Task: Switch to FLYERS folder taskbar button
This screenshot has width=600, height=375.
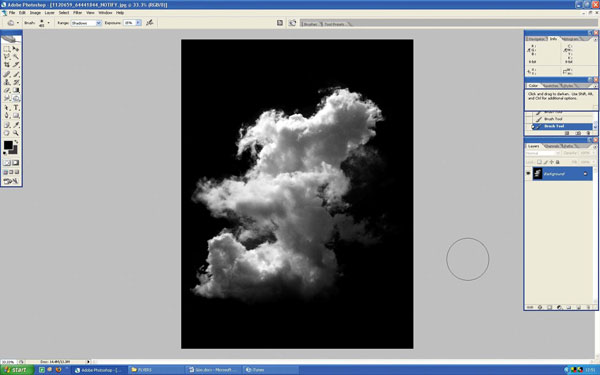Action: pos(156,370)
